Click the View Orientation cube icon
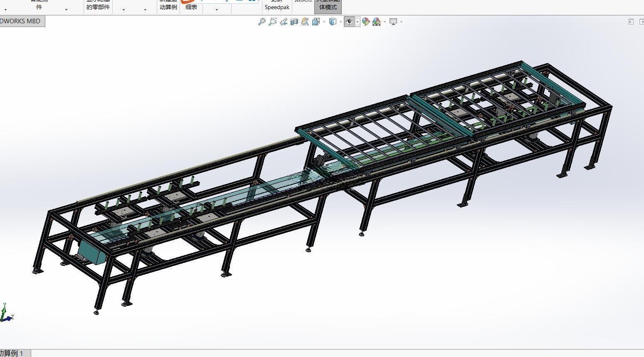 click(316, 22)
